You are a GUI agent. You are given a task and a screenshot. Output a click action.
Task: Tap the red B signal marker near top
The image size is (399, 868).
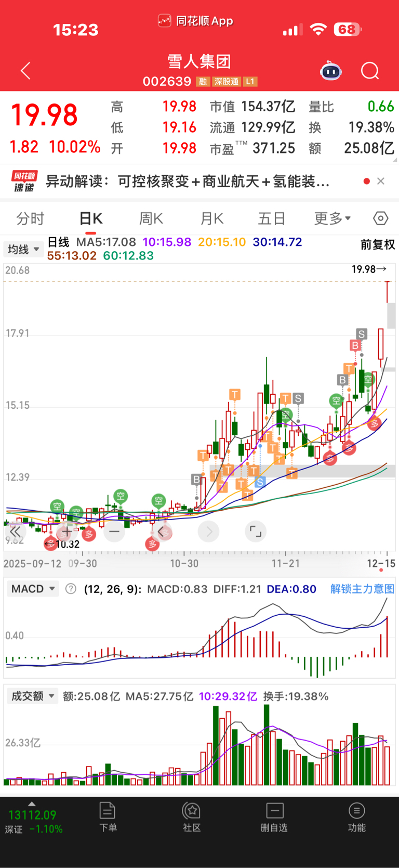pos(355,345)
